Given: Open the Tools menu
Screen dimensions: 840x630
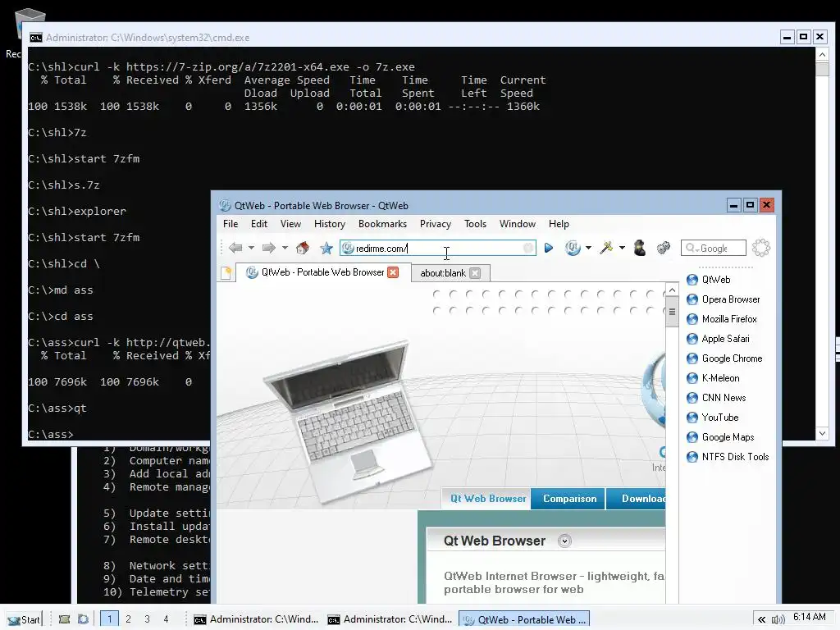Looking at the screenshot, I should click(475, 224).
